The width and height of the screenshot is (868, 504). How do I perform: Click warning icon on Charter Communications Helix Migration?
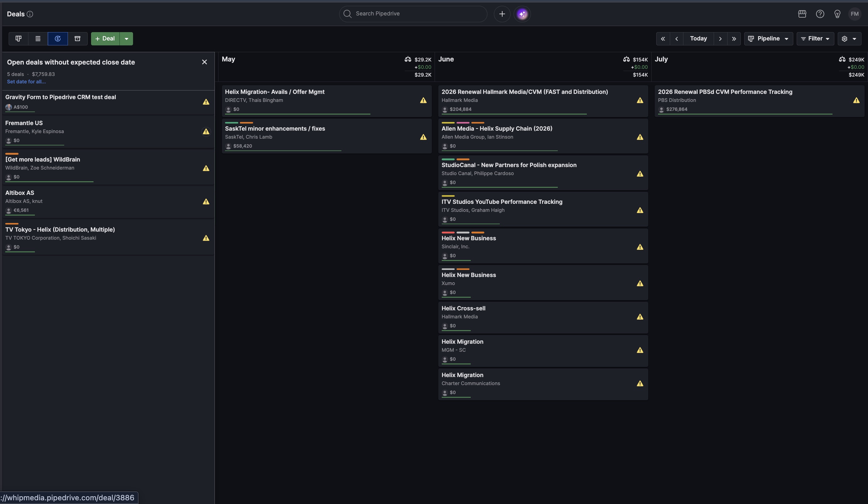coord(640,384)
